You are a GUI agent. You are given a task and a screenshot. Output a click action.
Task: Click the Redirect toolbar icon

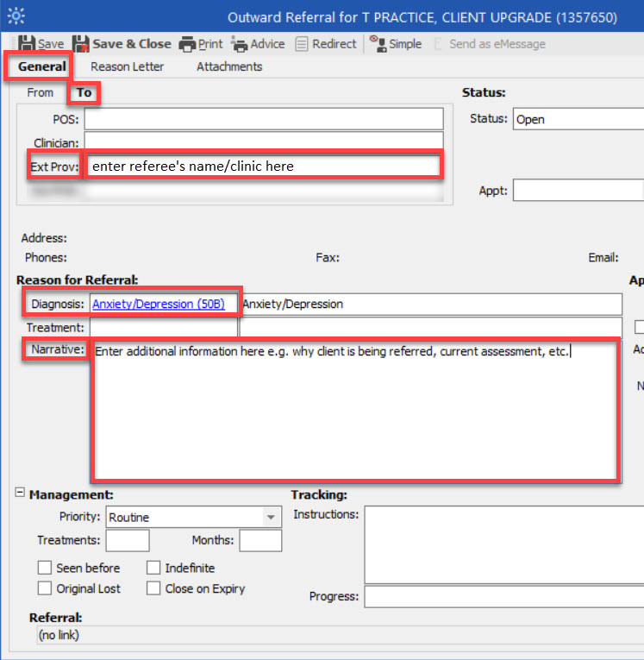(303, 44)
